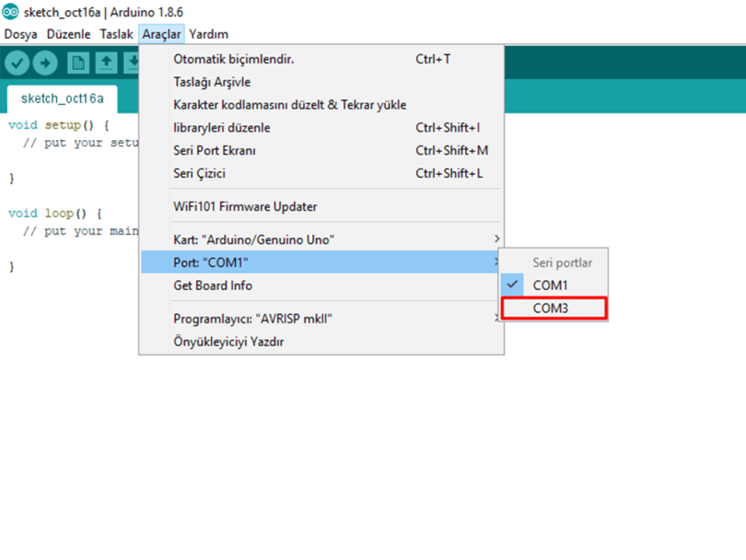Expand Programlayıcı: AVRISP mkII submenu
Screen dimensions: 746x560
coord(321,319)
